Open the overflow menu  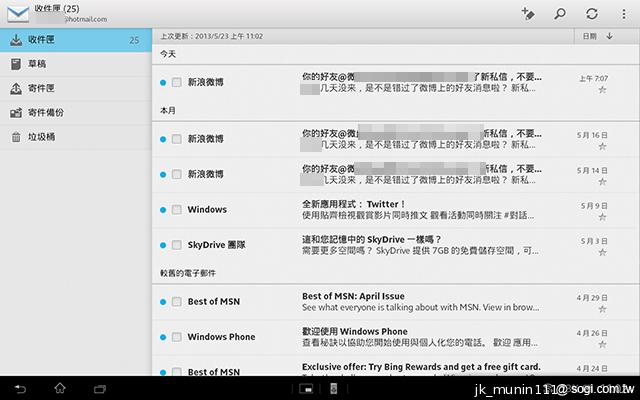pos(624,14)
